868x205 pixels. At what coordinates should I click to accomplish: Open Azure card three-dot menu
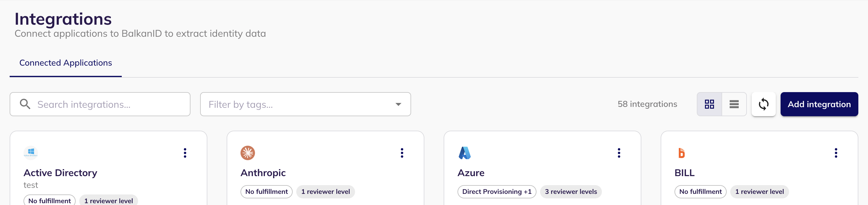pos(619,153)
